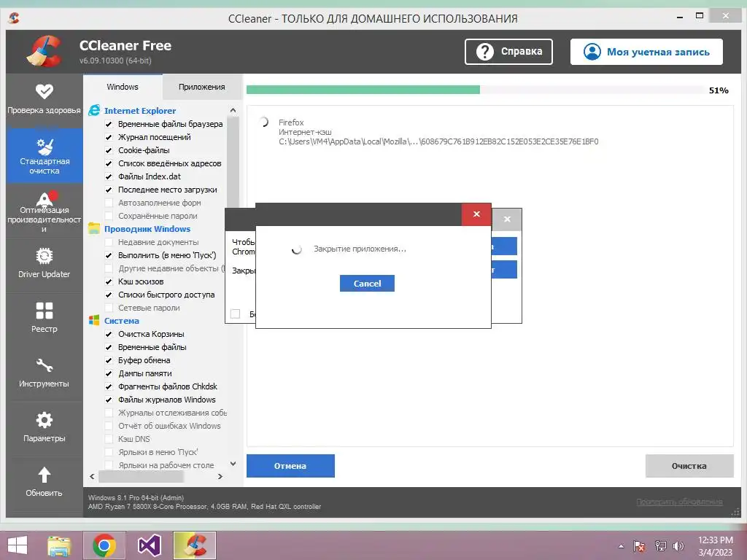Open network icon in system tray

coord(660,546)
